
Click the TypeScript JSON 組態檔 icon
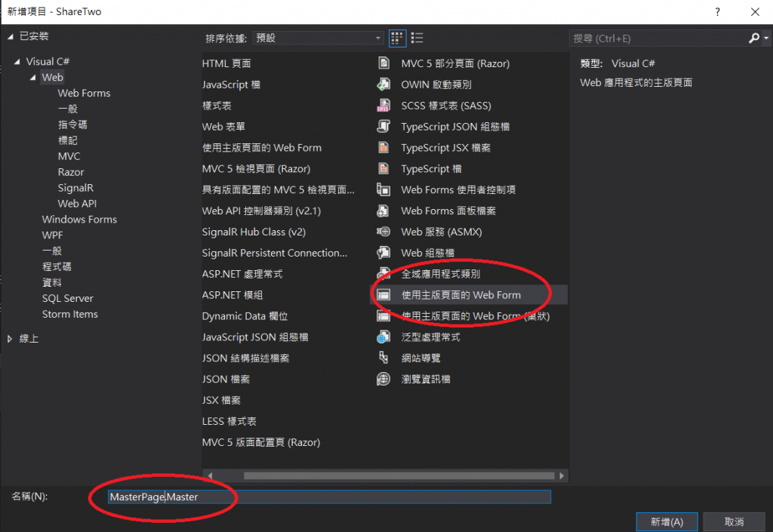point(383,127)
